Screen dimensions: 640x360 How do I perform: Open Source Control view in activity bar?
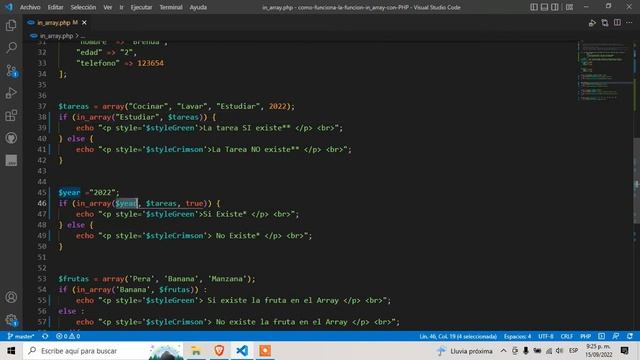click(x=11, y=71)
